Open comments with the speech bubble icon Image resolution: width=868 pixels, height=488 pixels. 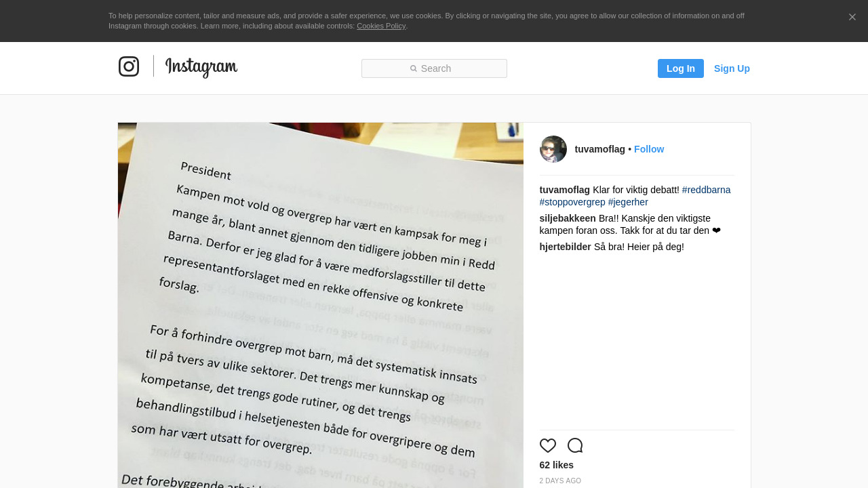pyautogui.click(x=575, y=445)
